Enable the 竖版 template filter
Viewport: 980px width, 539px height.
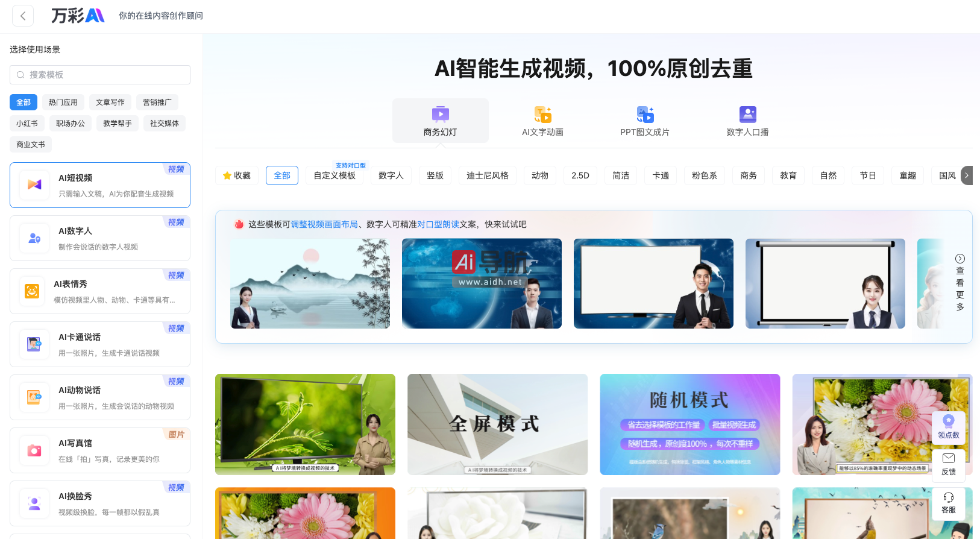point(435,175)
